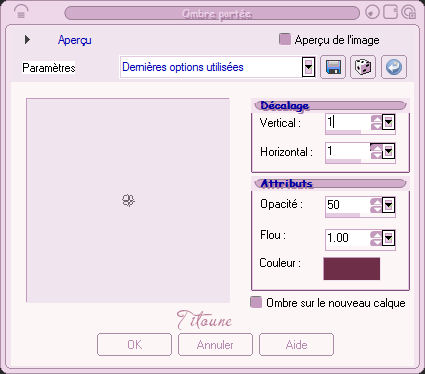This screenshot has height=374, width=425.
Task: Click the Aide button
Action: 296,345
